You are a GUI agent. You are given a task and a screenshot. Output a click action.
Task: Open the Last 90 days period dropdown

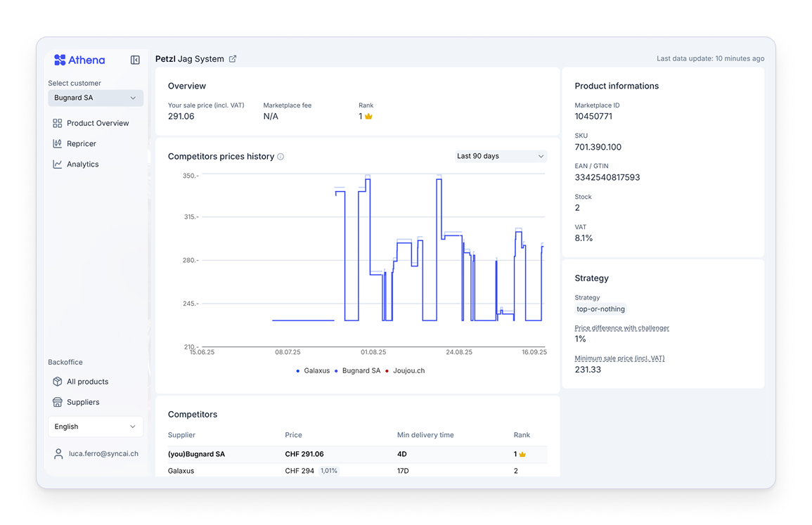click(x=501, y=156)
